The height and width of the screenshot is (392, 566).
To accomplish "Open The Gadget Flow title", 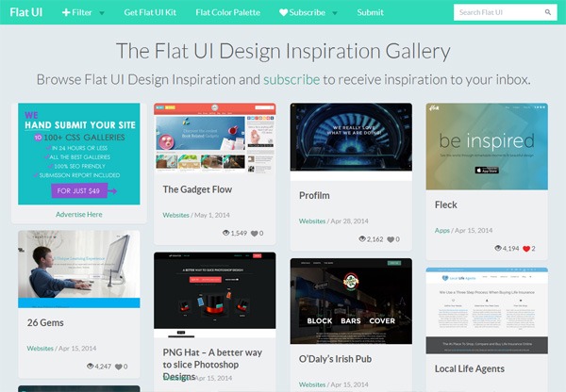I will 197,189.
